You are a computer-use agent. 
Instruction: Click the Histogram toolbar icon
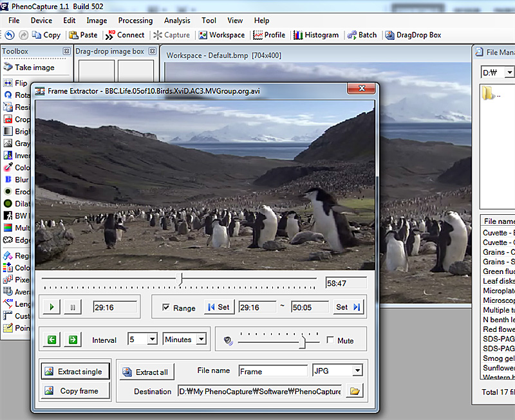315,35
